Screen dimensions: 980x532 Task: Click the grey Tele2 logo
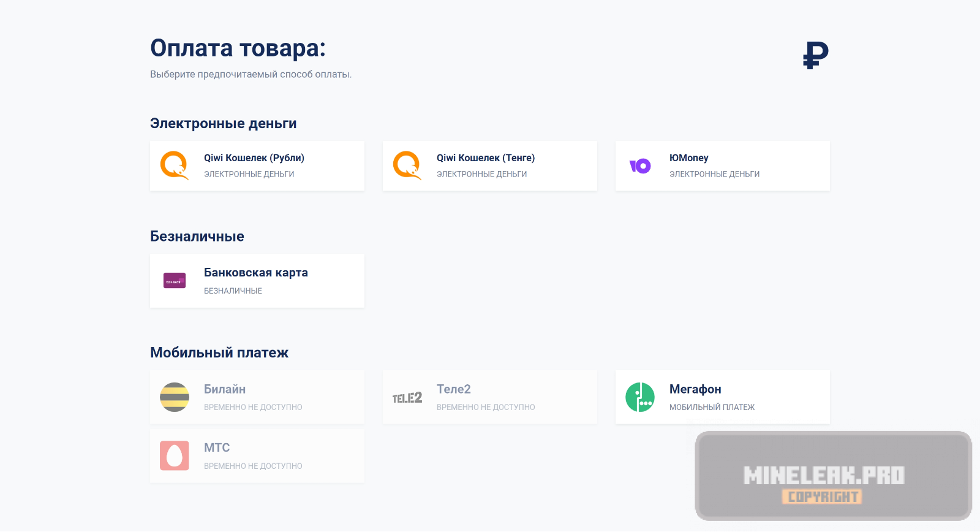point(407,398)
